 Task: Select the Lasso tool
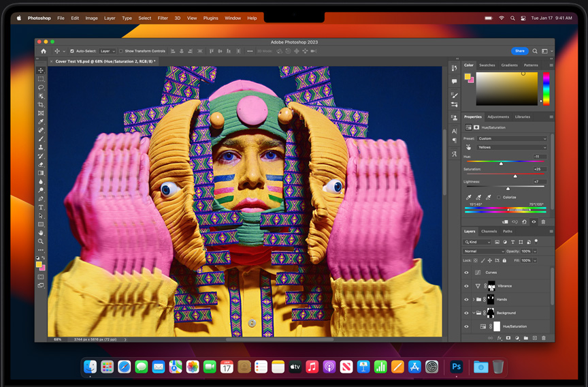tap(41, 88)
